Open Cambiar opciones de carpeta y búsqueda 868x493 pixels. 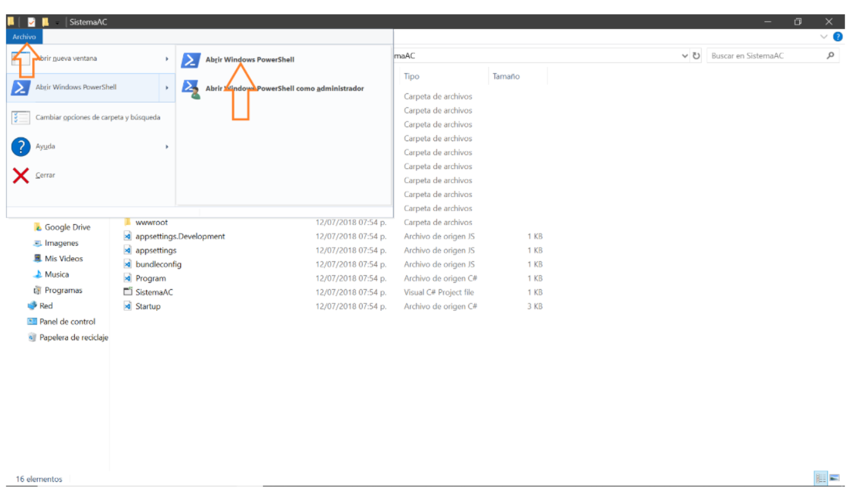(90, 117)
